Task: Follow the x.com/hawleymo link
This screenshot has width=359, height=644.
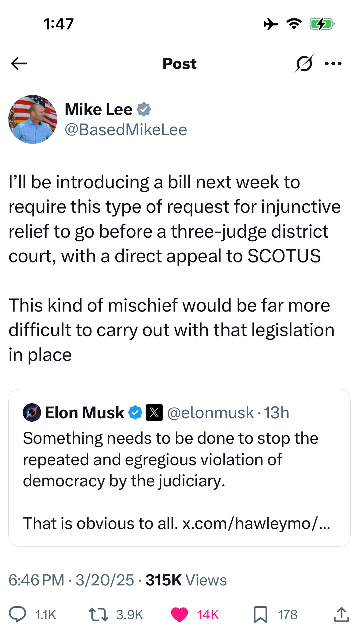Action: (256, 523)
